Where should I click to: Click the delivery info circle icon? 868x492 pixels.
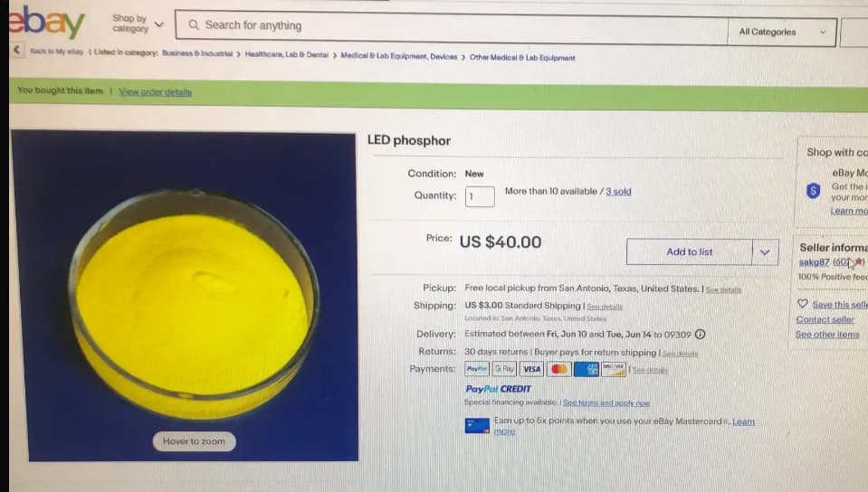pos(700,335)
